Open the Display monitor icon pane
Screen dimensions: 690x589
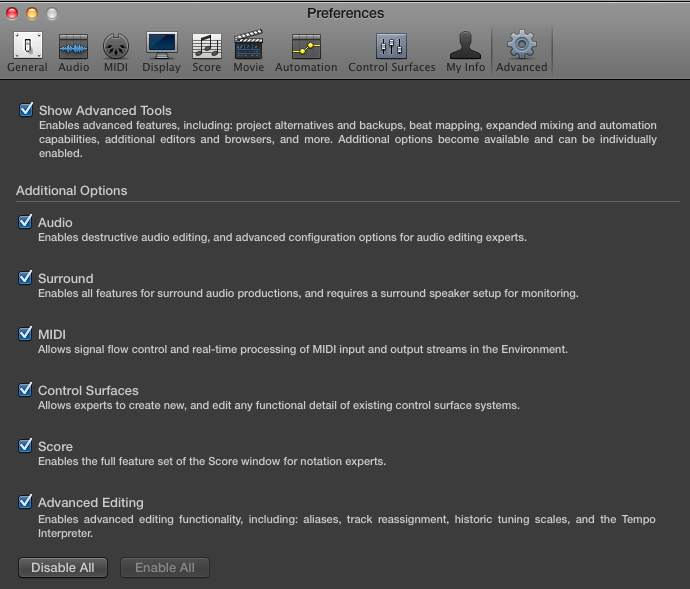tap(161, 45)
